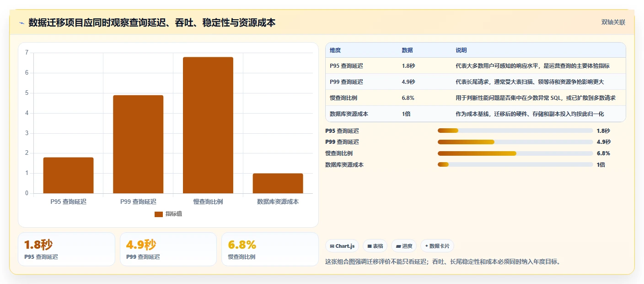Click the icon inside the 表格 chip
This screenshot has height=284, width=644.
[x=370, y=246]
